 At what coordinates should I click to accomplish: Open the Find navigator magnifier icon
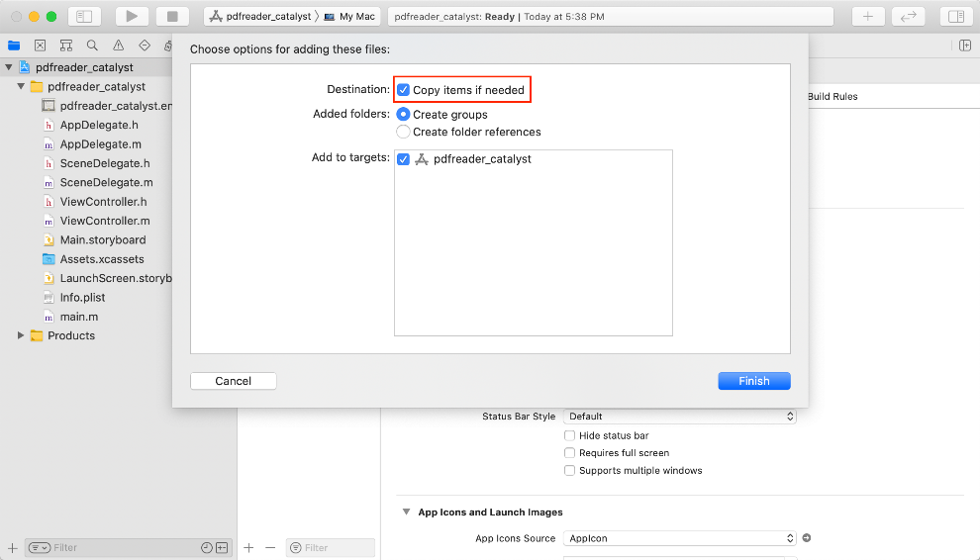(92, 46)
